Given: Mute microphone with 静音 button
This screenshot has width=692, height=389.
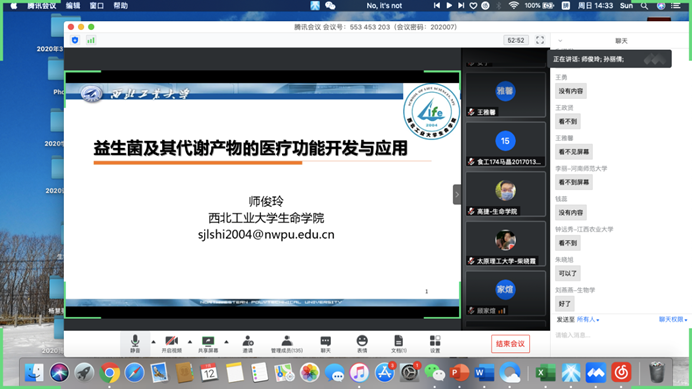Looking at the screenshot, I should pyautogui.click(x=135, y=344).
